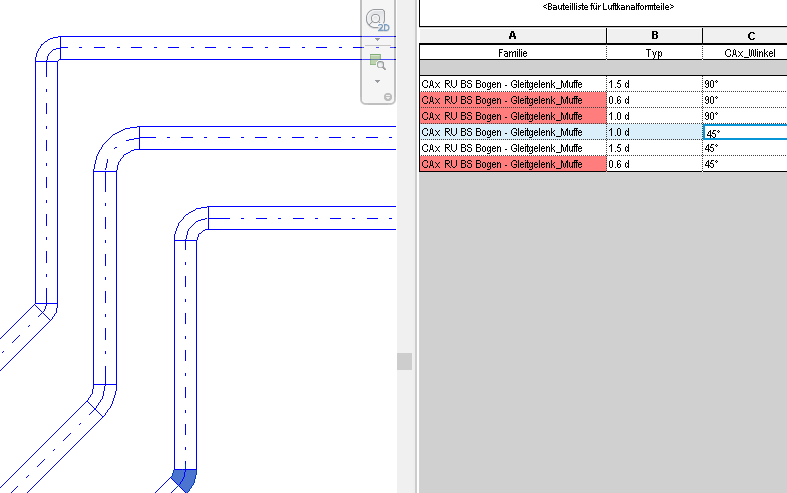Click the active 45° angle input cell

pyautogui.click(x=744, y=132)
